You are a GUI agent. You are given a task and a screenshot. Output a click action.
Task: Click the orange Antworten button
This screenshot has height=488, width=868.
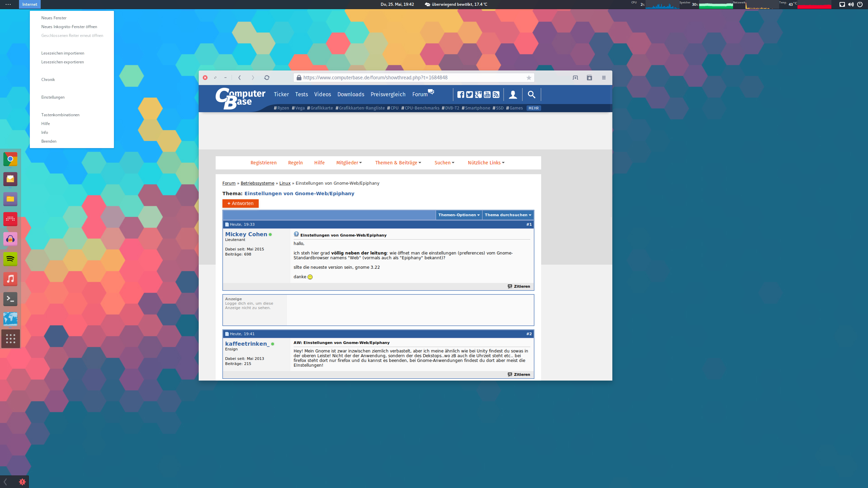pyautogui.click(x=240, y=203)
